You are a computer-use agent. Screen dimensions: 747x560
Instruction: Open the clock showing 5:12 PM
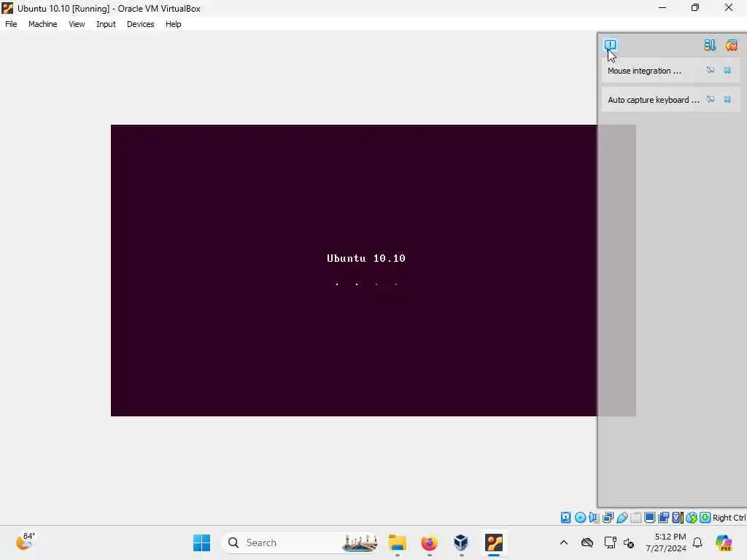coord(666,542)
